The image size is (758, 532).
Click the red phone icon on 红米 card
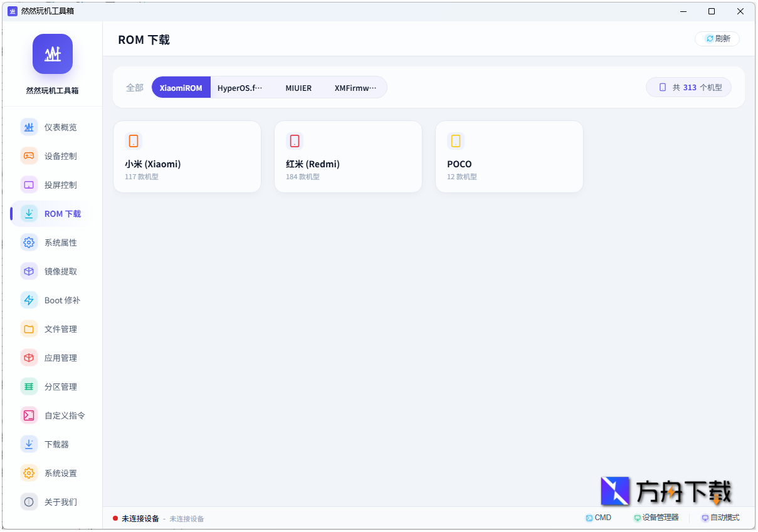(295, 141)
